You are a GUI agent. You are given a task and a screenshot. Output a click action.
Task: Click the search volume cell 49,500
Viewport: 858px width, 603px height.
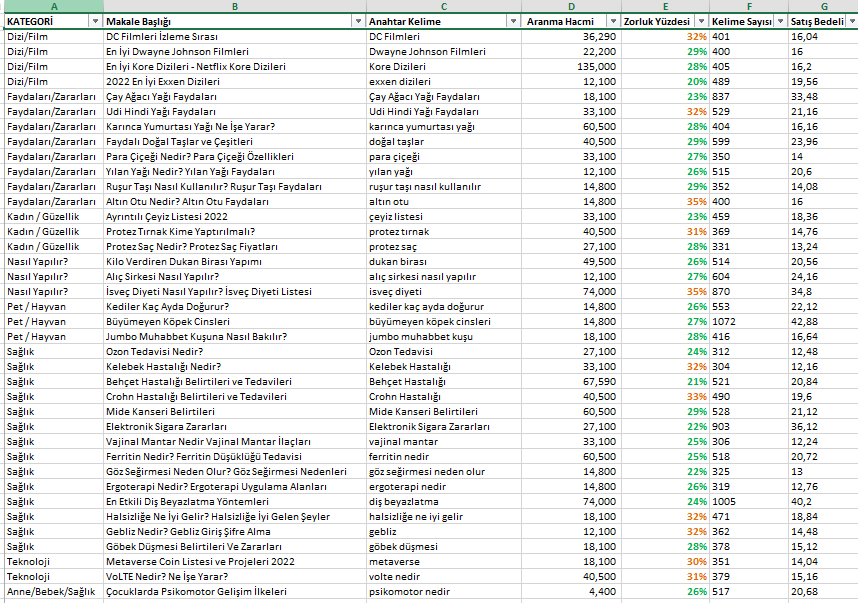[x=571, y=262]
